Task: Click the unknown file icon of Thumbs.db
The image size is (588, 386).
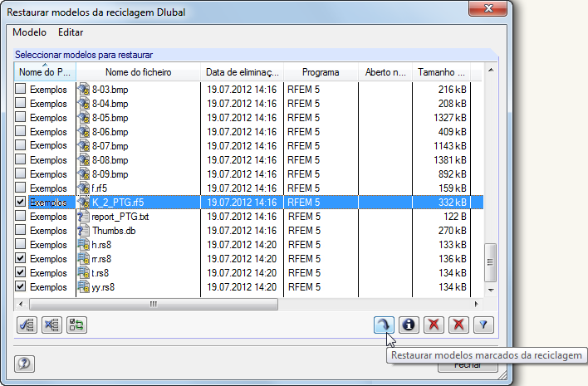Action: pyautogui.click(x=83, y=231)
